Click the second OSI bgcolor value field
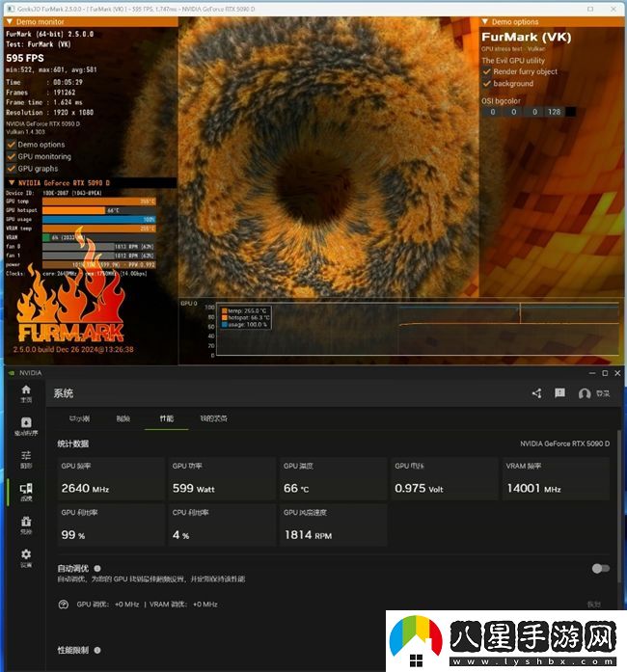 coord(514,112)
